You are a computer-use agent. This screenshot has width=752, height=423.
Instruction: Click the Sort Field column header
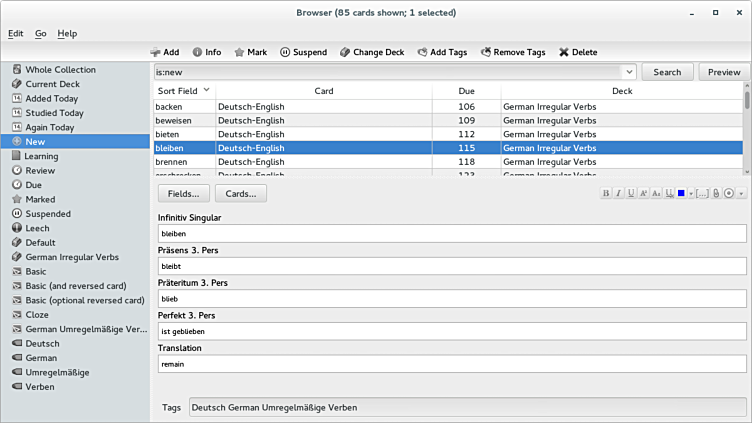pyautogui.click(x=183, y=91)
